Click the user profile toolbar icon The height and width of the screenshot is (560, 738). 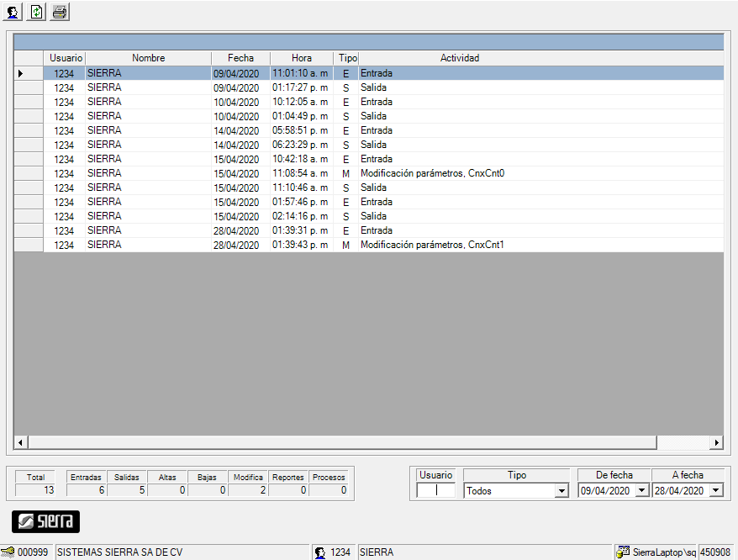tap(13, 12)
